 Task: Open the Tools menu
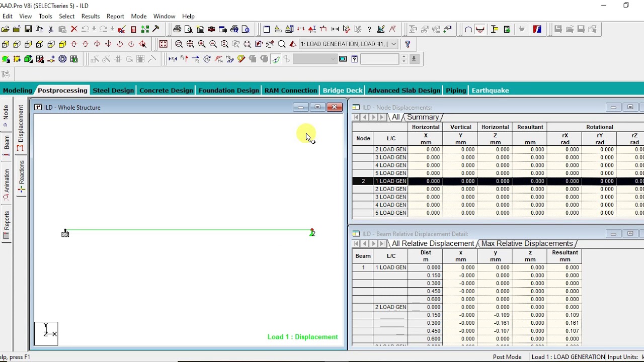point(45,16)
